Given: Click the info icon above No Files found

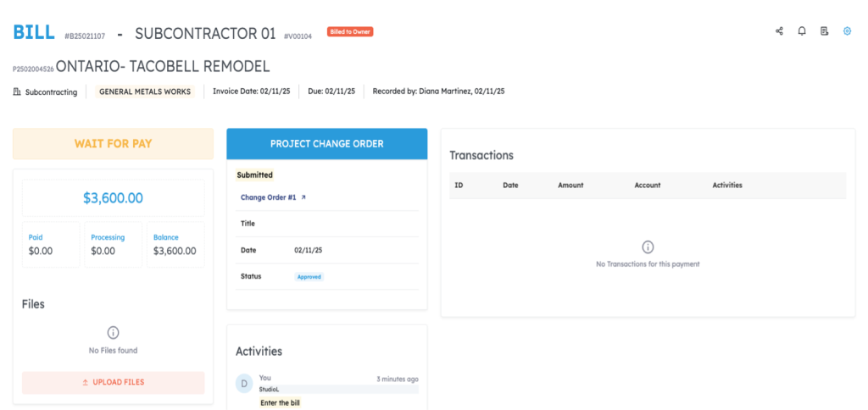Looking at the screenshot, I should pos(113,333).
